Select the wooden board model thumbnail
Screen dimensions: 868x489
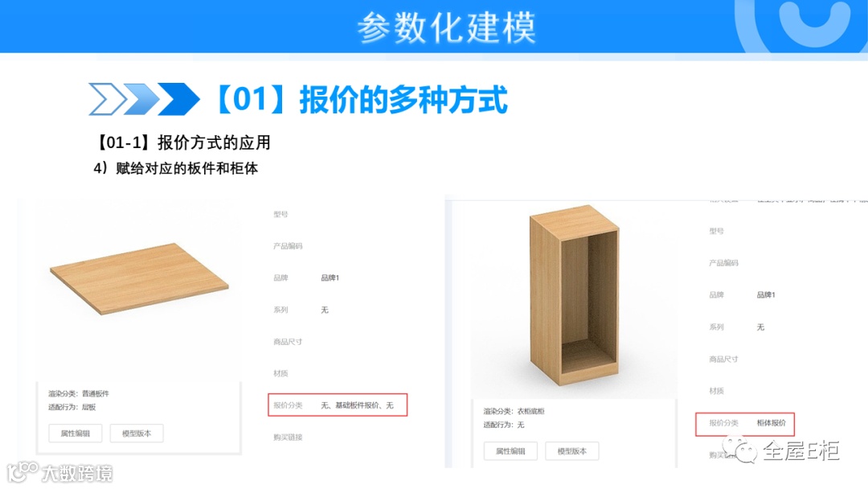click(x=139, y=278)
